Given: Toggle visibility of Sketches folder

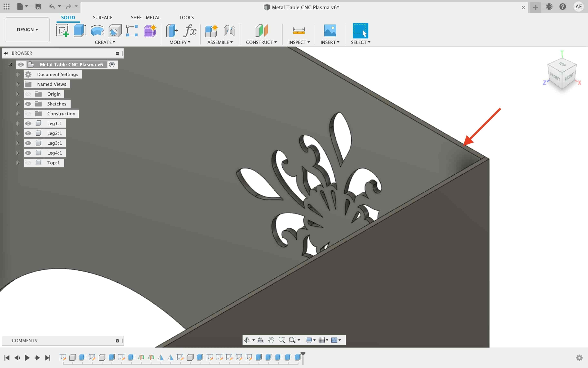Looking at the screenshot, I should coord(28,104).
